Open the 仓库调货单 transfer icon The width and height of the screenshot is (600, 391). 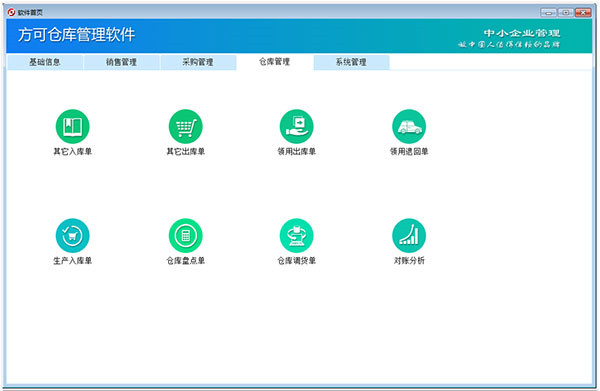[297, 235]
